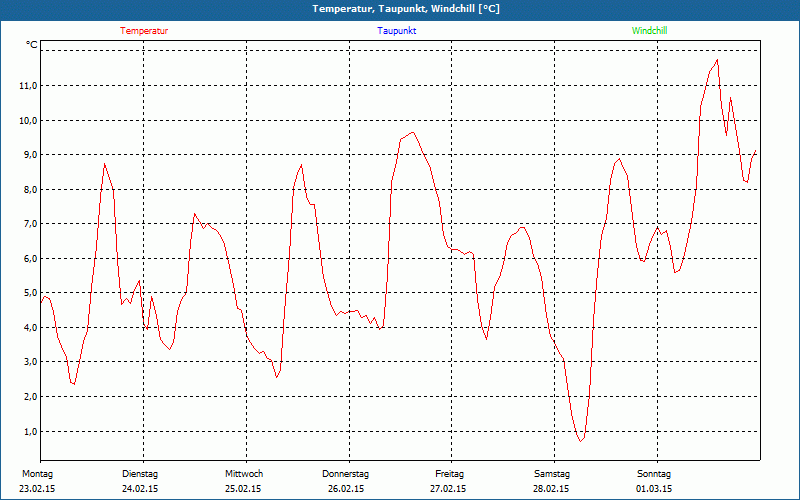Click the '11,0' y-axis value
The image size is (800, 500).
point(28,86)
